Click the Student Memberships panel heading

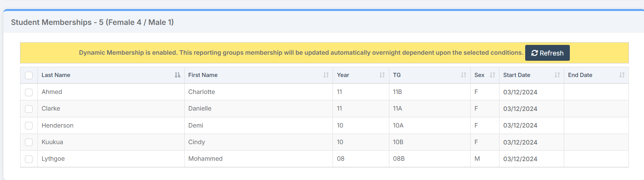coord(92,22)
